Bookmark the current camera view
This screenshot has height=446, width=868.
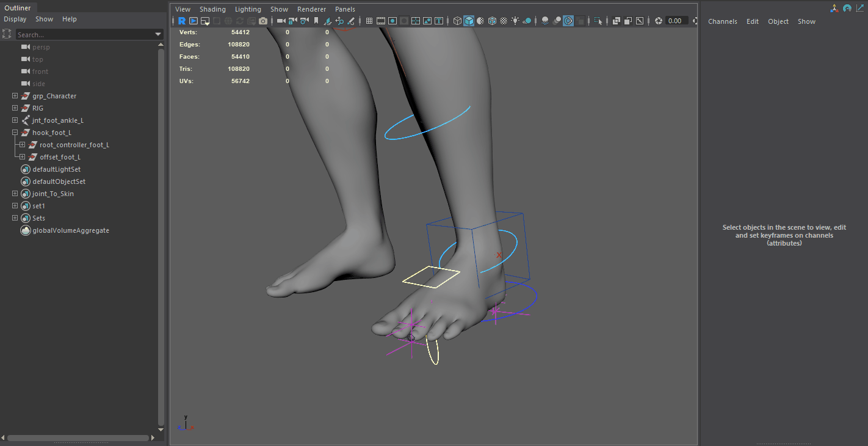coord(316,20)
